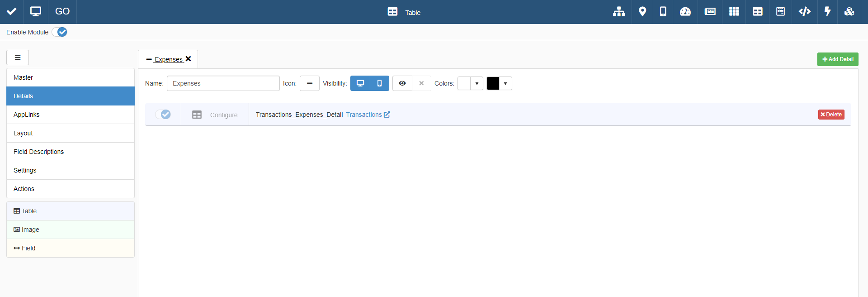The height and width of the screenshot is (297, 868).
Task: Click the code brackets icon
Action: (804, 12)
